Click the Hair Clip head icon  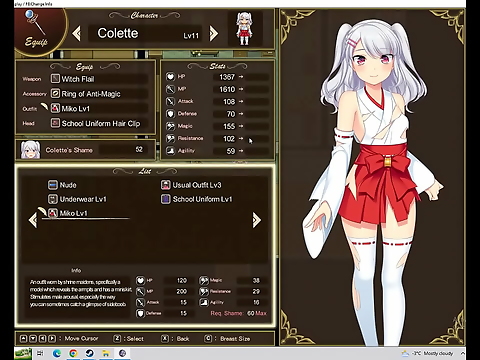click(x=55, y=123)
